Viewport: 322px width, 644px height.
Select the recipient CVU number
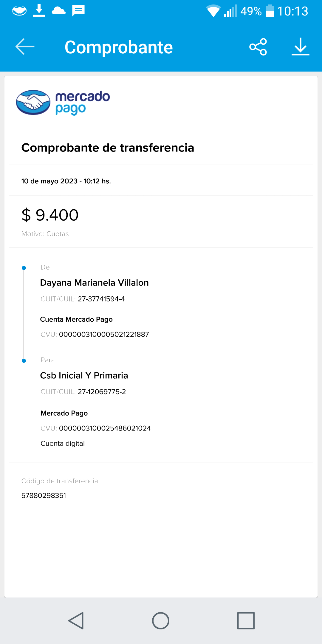coord(105,428)
